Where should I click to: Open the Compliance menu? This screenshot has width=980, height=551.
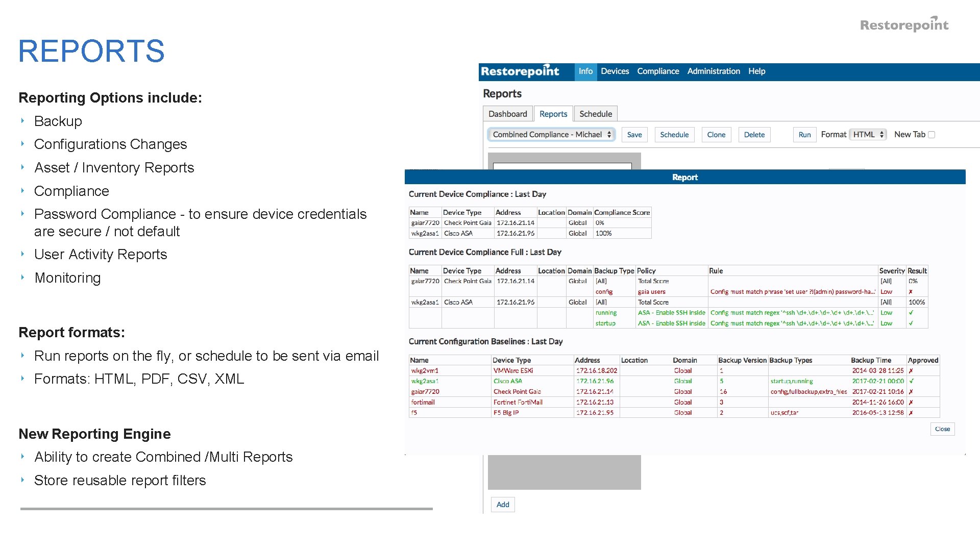coord(658,71)
